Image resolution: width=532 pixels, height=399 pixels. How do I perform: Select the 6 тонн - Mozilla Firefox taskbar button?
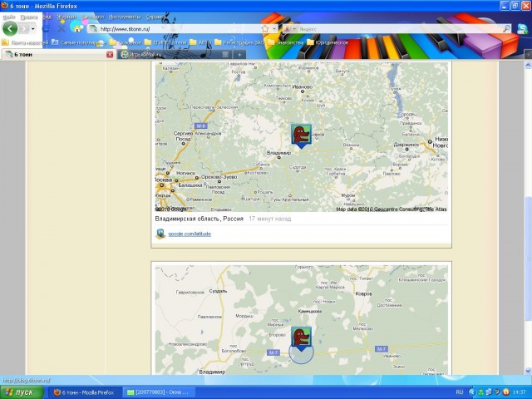pos(84,392)
